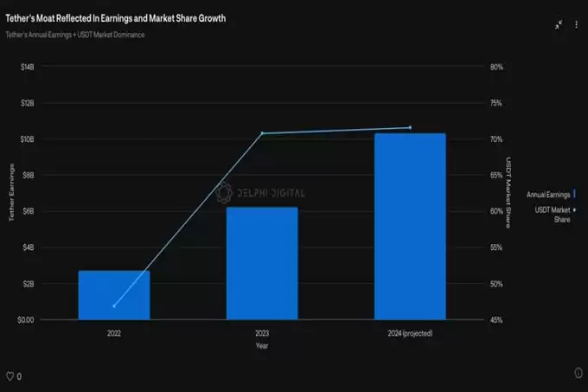Image resolution: width=588 pixels, height=392 pixels.
Task: Click the chart title about Tether's Moat
Action: tap(116, 18)
